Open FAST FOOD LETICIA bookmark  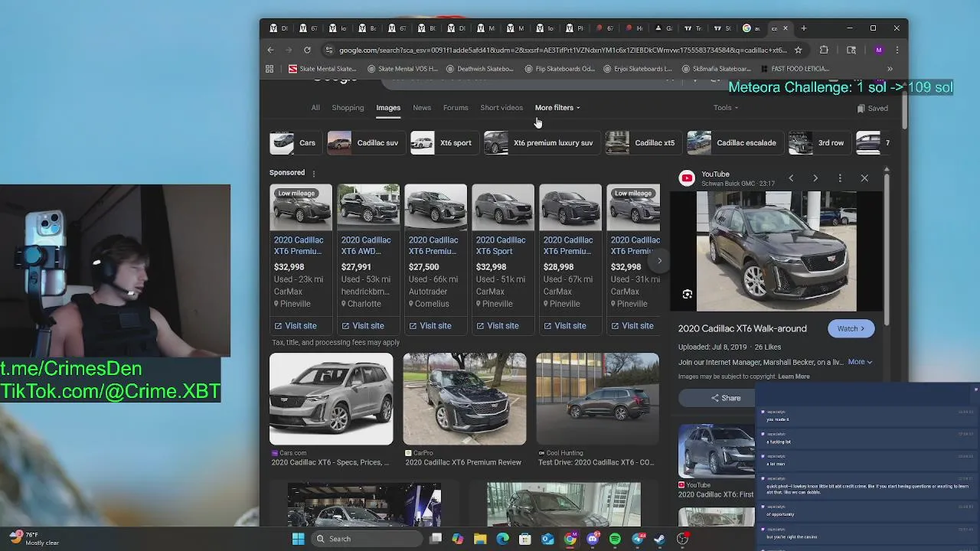794,69
